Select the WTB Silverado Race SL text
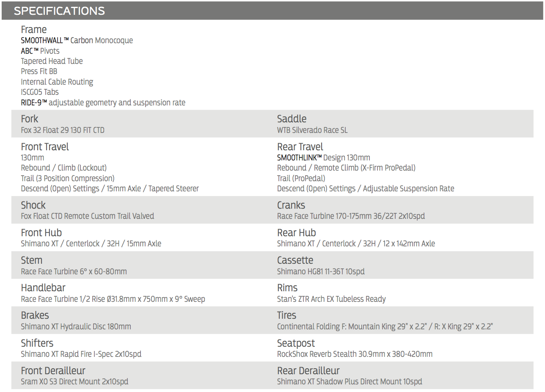The image size is (545, 392). click(312, 130)
